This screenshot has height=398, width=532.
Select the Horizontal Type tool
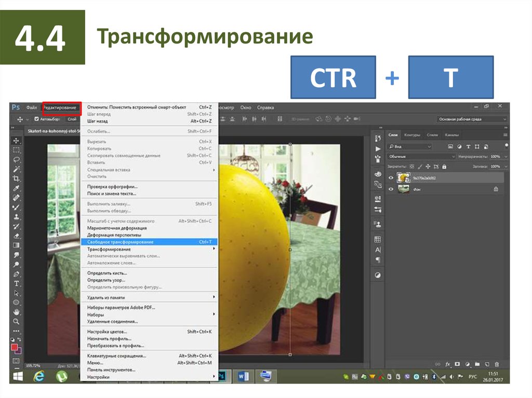pos(16,283)
